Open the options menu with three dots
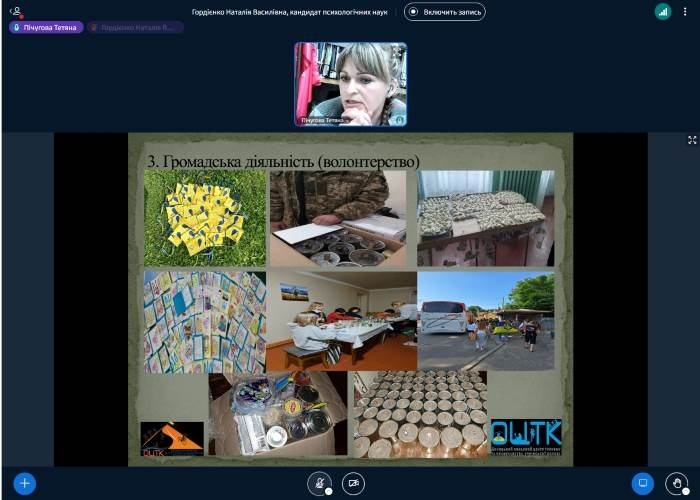 [x=687, y=12]
